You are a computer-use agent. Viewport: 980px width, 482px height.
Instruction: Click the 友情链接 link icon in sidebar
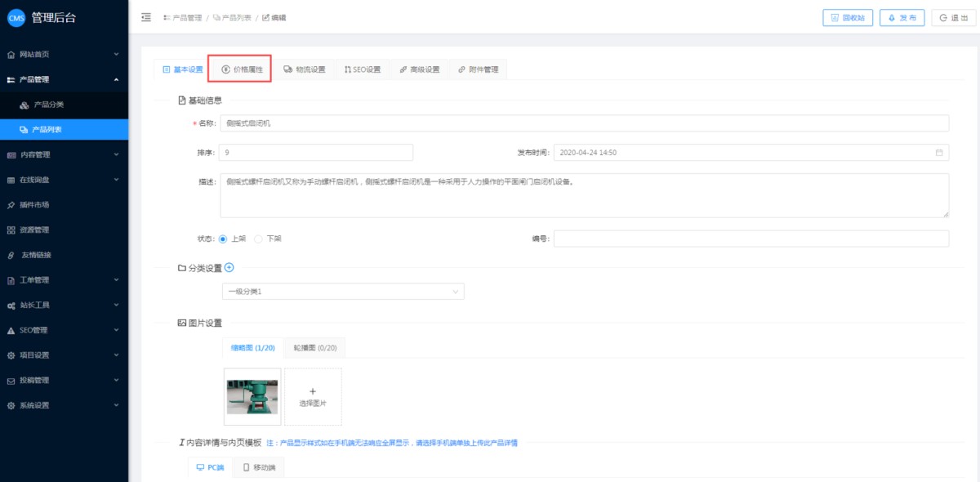(x=11, y=255)
